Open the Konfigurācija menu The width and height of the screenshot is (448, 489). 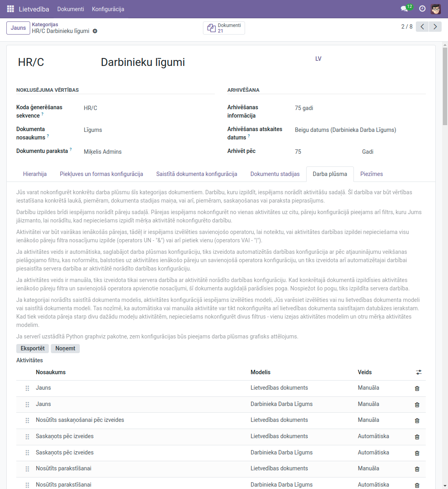click(x=108, y=9)
